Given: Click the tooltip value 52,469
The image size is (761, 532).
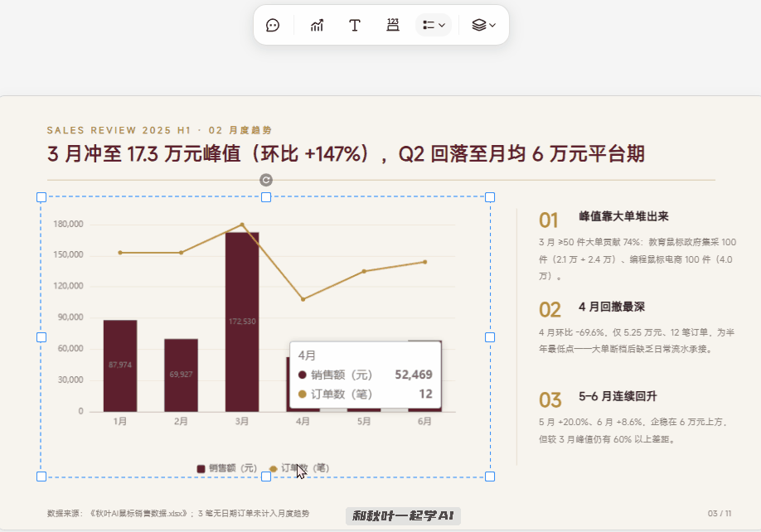Looking at the screenshot, I should tap(414, 375).
